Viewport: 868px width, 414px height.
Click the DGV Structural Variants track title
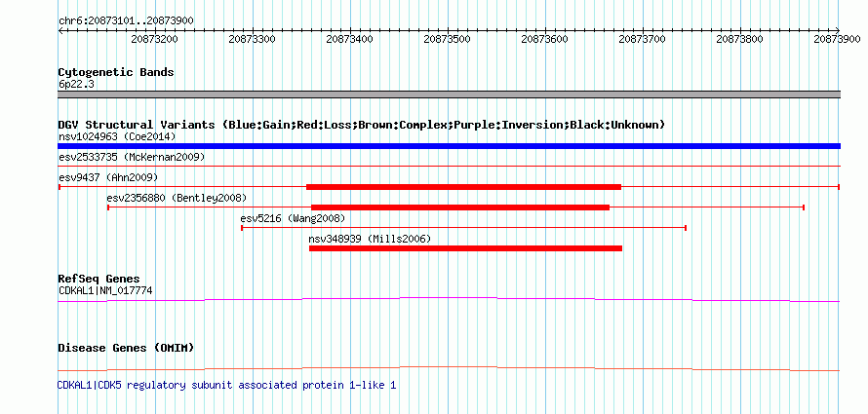point(362,125)
